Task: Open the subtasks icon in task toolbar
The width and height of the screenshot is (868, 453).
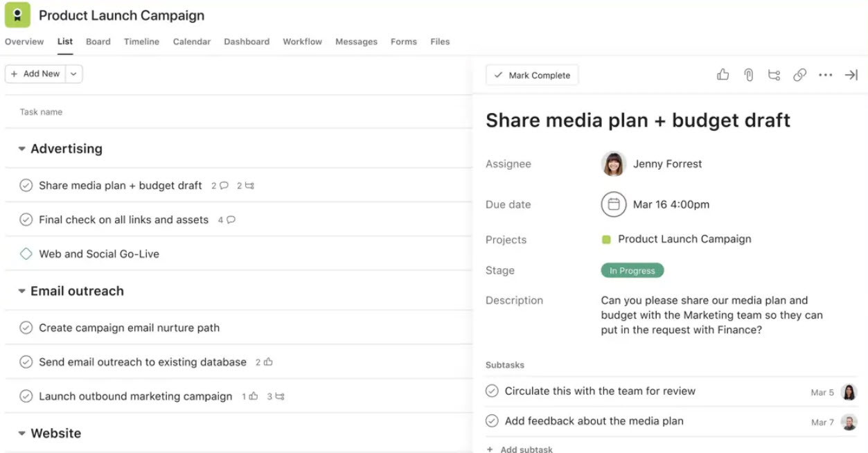Action: click(774, 74)
